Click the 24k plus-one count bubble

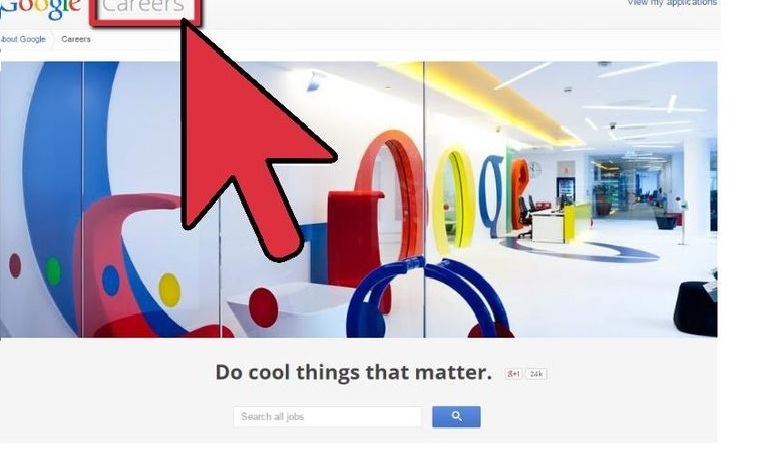536,374
